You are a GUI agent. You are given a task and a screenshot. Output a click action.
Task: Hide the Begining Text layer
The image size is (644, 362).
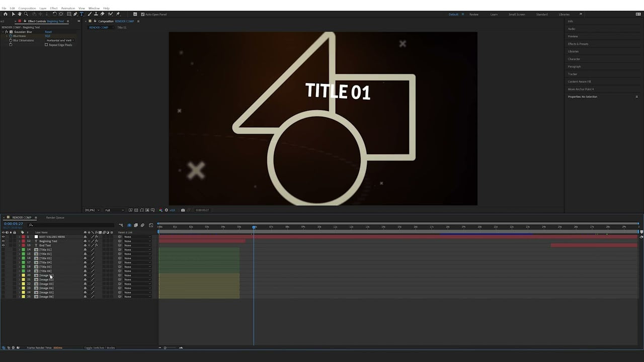(x=3, y=241)
